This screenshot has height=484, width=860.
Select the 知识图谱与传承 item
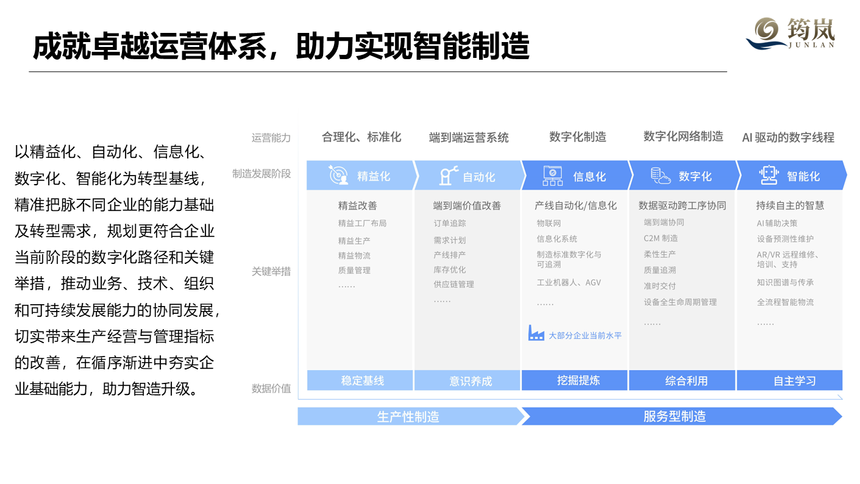pos(785,282)
